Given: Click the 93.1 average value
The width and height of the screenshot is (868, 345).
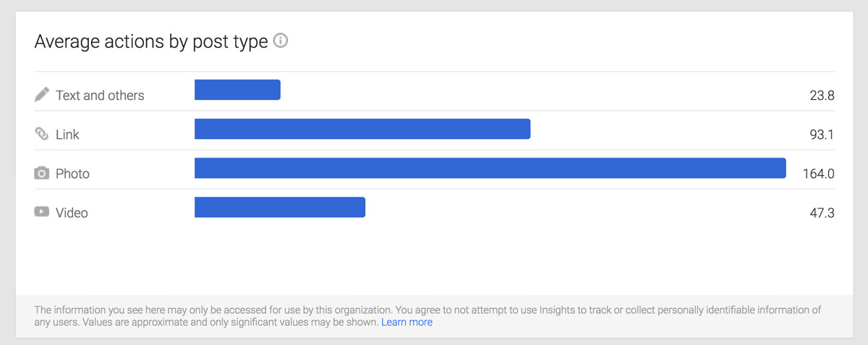Looking at the screenshot, I should (822, 135).
